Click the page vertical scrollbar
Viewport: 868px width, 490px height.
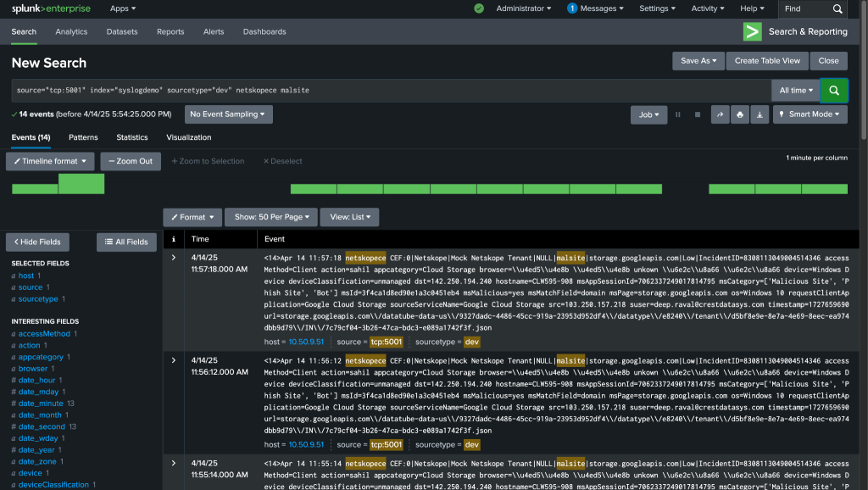pyautogui.click(x=864, y=70)
